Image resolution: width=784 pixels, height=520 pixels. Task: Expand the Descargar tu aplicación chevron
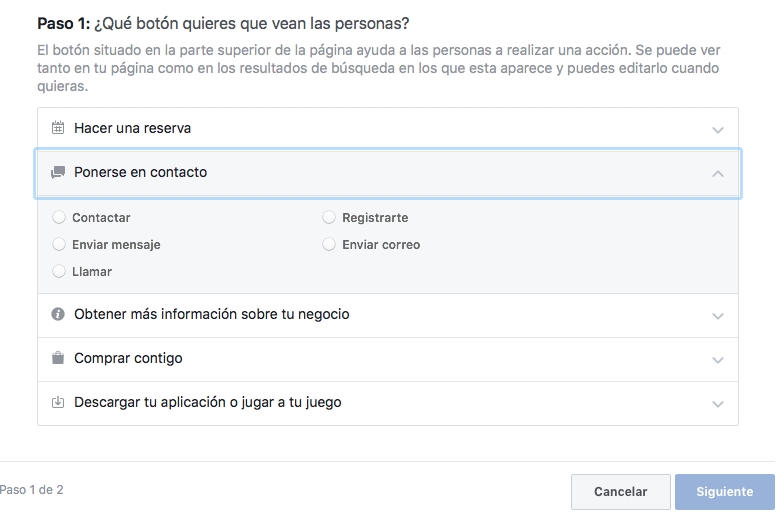(717, 404)
